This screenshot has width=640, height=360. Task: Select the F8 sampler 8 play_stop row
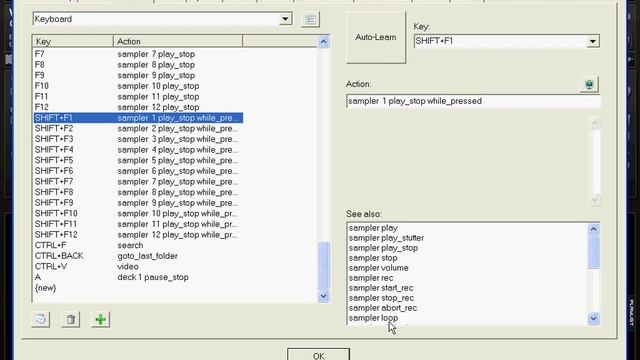138,65
